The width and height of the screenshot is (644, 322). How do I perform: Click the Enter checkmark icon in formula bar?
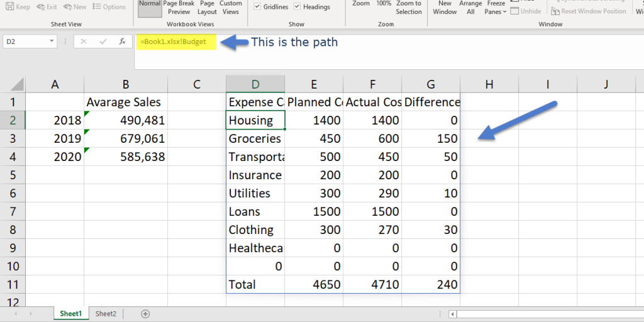(102, 42)
